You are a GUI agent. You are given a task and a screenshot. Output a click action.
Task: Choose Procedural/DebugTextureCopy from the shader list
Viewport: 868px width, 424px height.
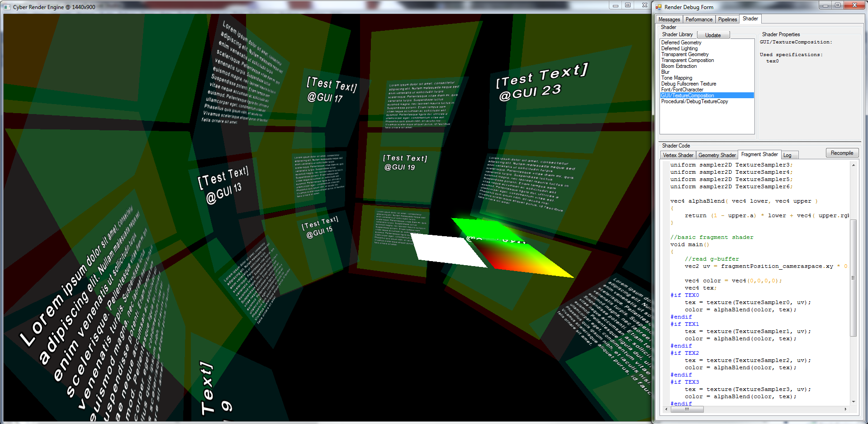point(694,101)
